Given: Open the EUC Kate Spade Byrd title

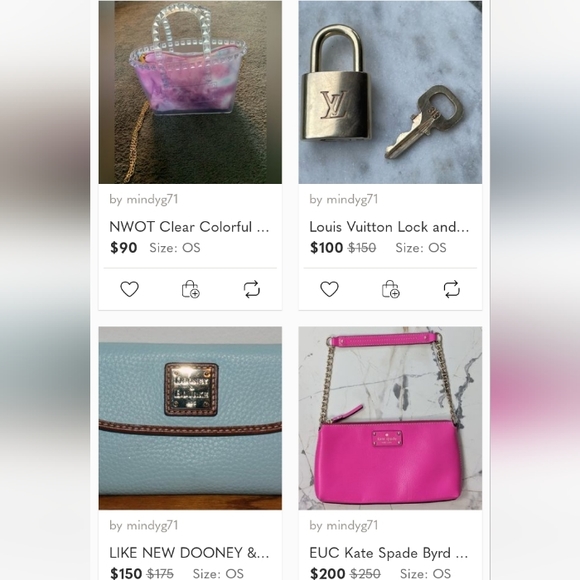Looking at the screenshot, I should [389, 553].
